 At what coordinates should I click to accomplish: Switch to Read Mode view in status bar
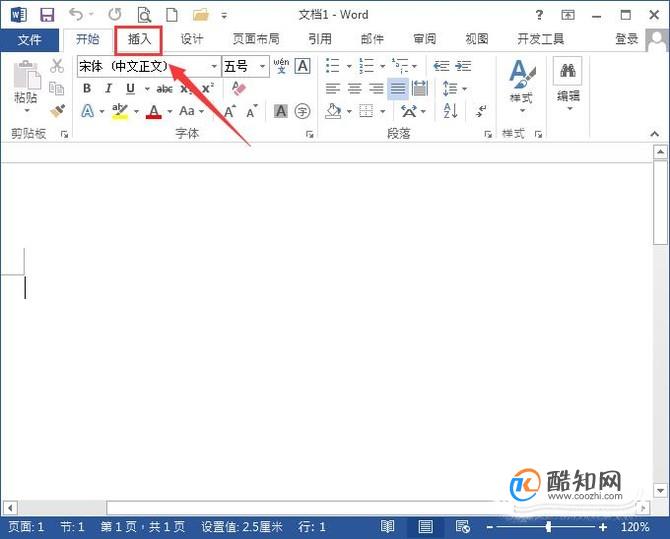click(x=387, y=527)
